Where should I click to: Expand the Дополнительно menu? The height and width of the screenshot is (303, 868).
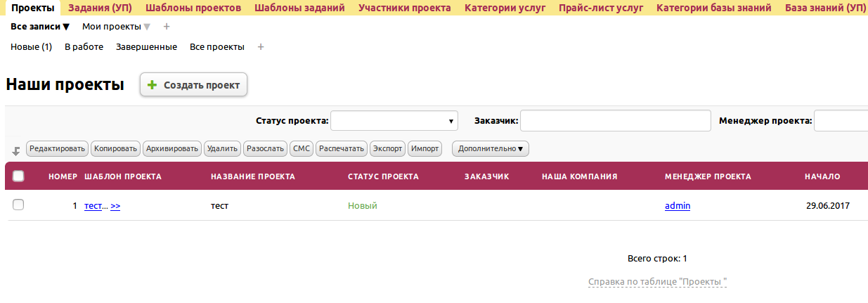click(x=490, y=149)
